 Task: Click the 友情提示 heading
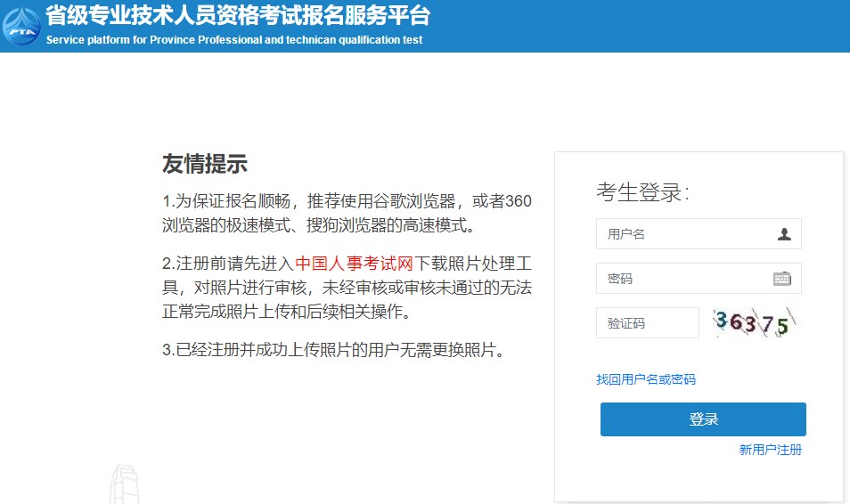[204, 164]
